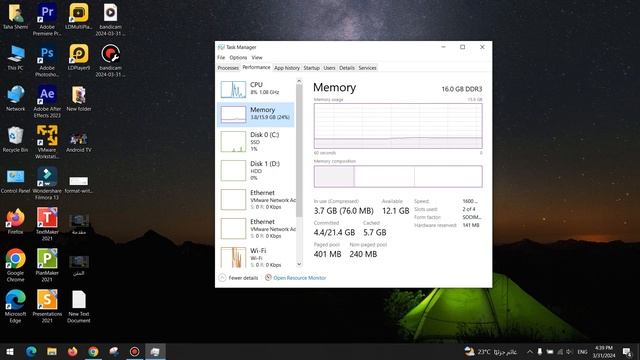Select the bandicam file with white icon
Viewport: 640px width, 360px height.
(110, 19)
